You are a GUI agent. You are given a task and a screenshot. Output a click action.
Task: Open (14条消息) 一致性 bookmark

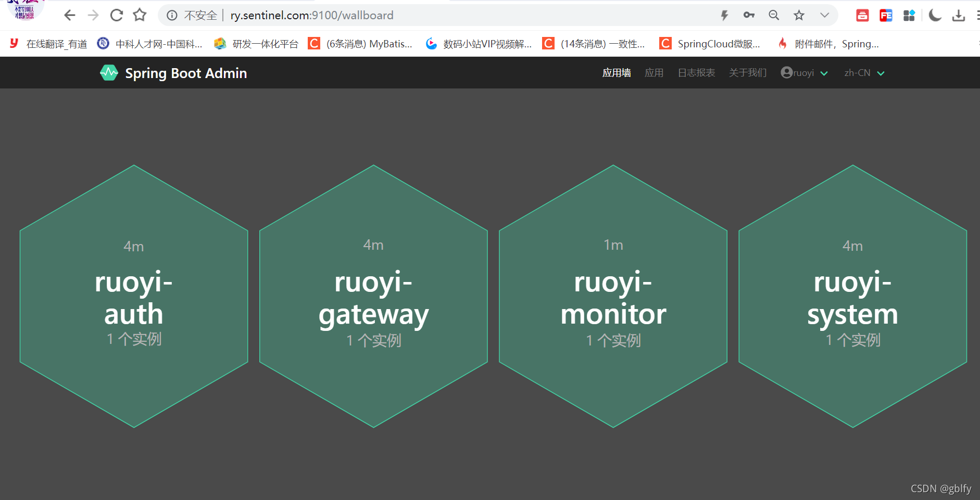pyautogui.click(x=594, y=44)
